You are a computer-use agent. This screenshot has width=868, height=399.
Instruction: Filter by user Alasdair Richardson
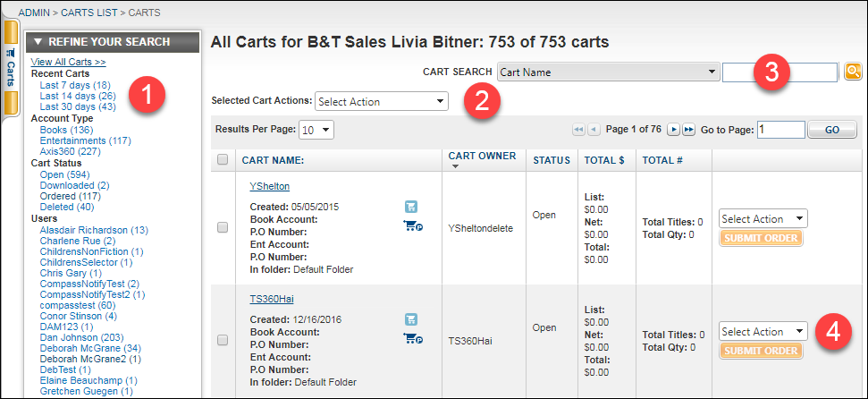tap(94, 230)
